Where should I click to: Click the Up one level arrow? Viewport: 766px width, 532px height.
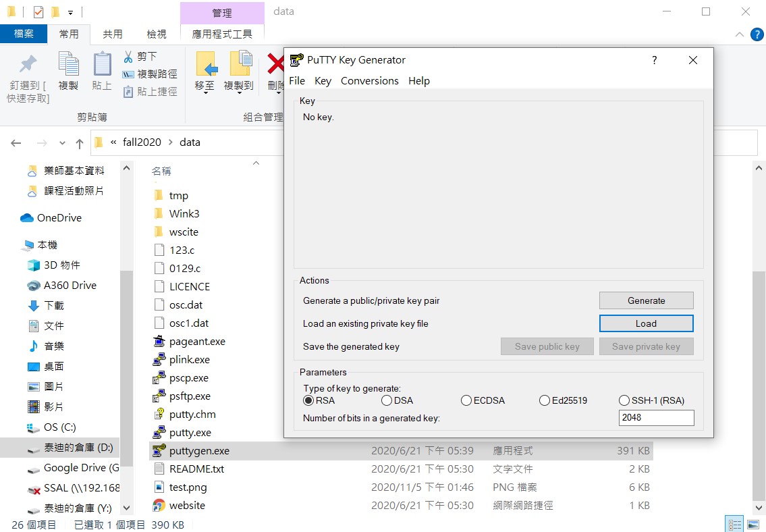[80, 143]
